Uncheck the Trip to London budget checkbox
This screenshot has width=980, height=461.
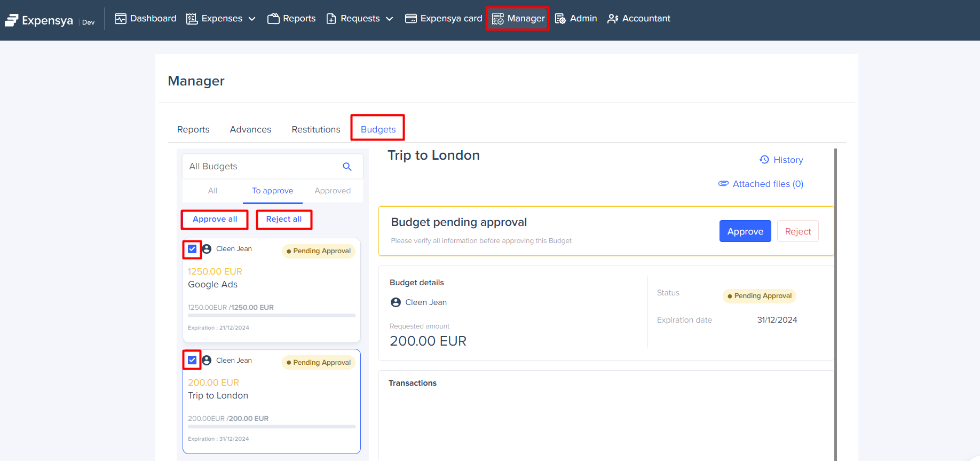[x=192, y=360]
